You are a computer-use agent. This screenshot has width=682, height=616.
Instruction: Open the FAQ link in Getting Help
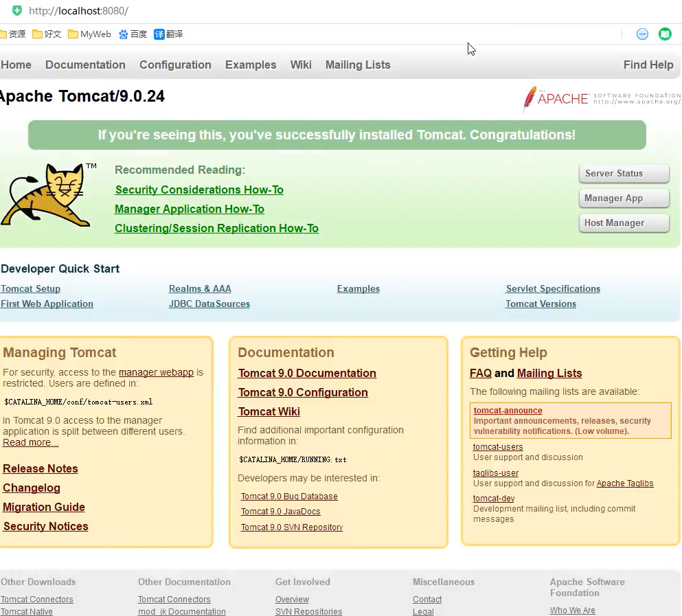[481, 373]
